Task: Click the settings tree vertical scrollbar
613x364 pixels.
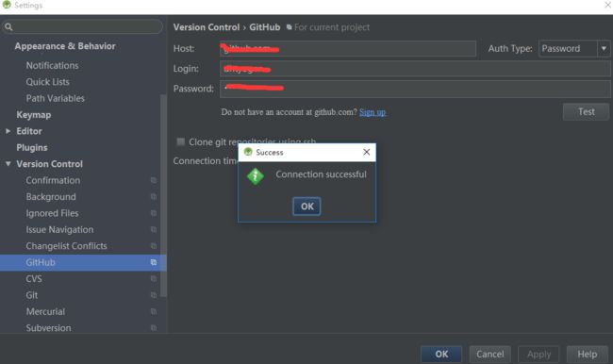Action: [163, 195]
